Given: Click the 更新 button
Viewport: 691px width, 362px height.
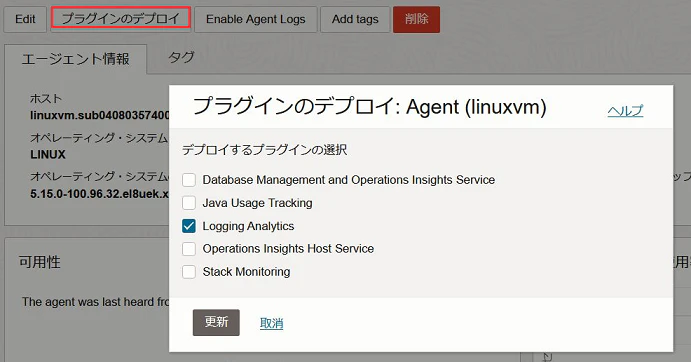Looking at the screenshot, I should point(216,322).
